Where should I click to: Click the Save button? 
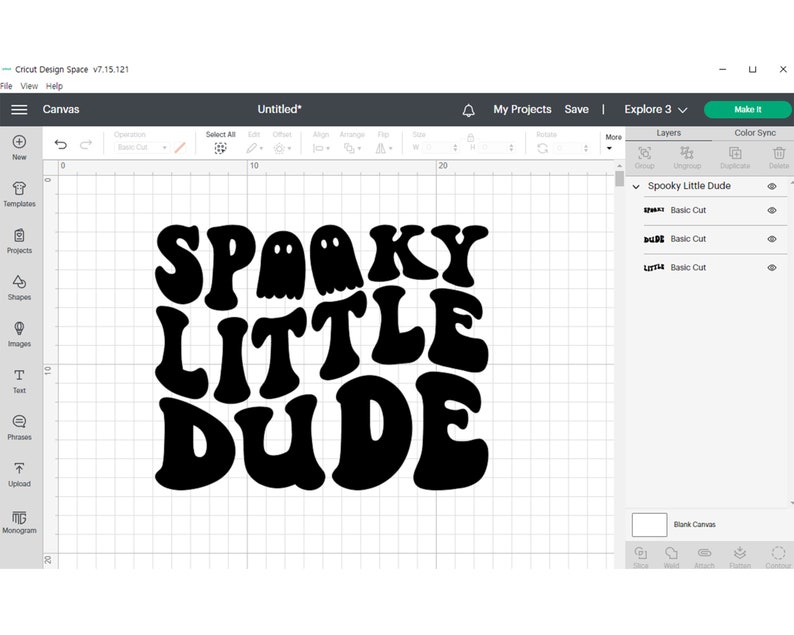[x=576, y=109]
